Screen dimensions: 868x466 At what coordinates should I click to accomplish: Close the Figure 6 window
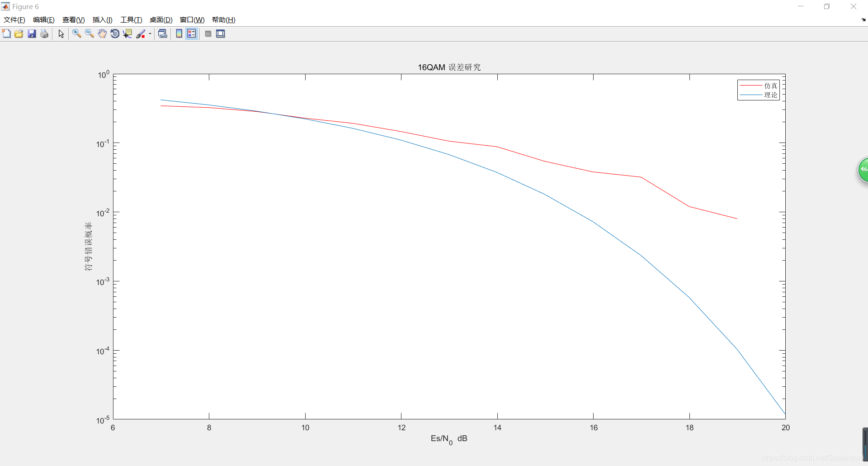coord(854,6)
